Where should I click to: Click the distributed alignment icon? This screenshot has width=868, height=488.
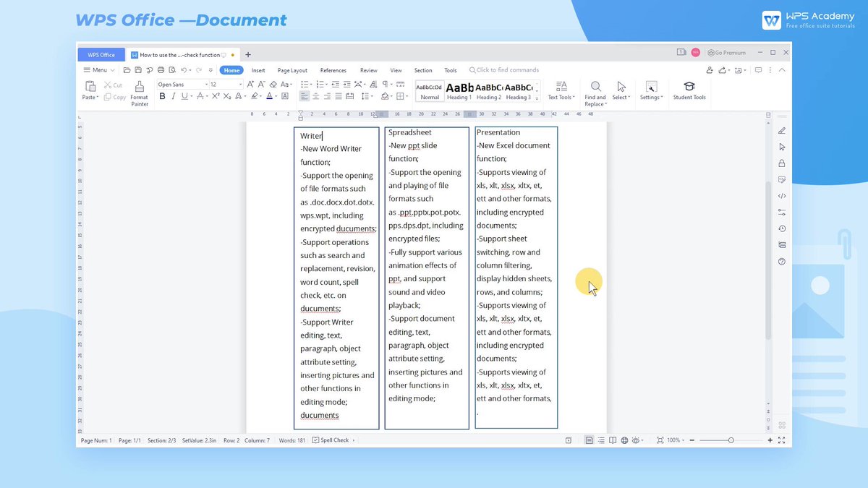[350, 96]
